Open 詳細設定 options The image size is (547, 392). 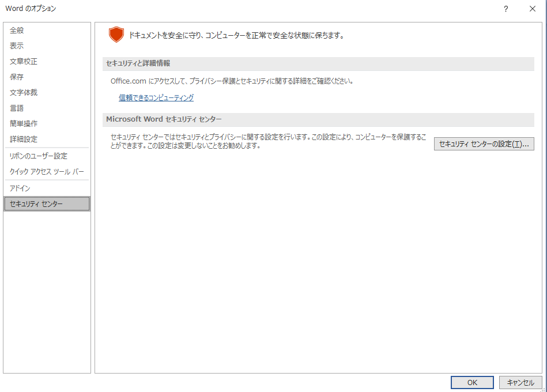[47, 139]
